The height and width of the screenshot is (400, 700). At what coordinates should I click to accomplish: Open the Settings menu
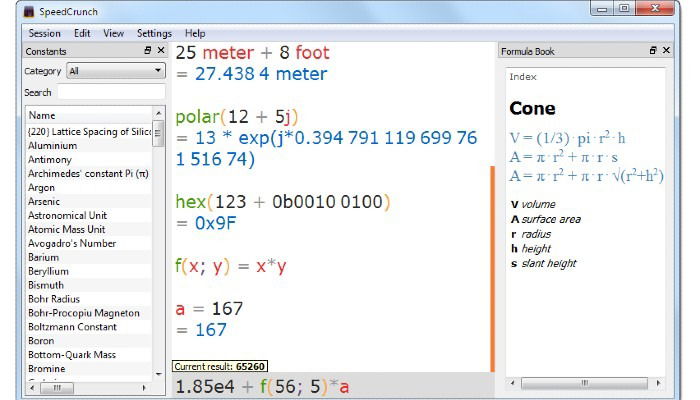pos(154,33)
